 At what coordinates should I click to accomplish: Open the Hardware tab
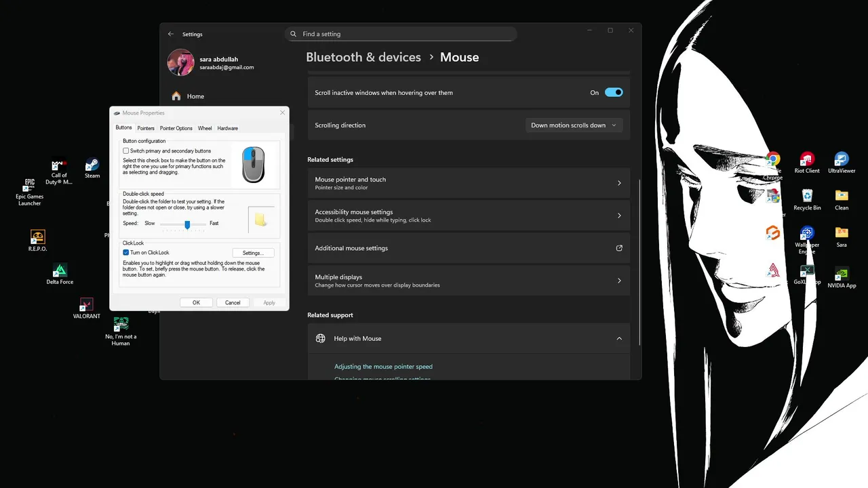tap(228, 128)
